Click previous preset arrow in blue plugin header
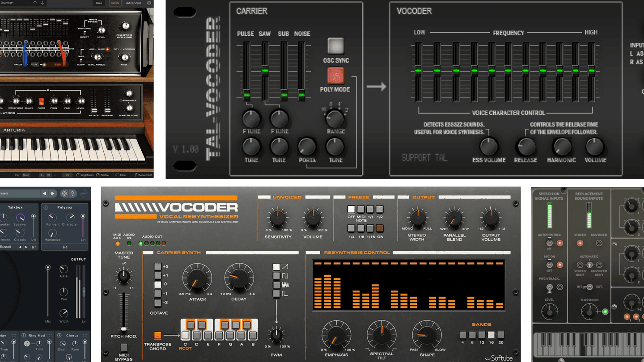The width and height of the screenshot is (644, 362). coord(44,194)
